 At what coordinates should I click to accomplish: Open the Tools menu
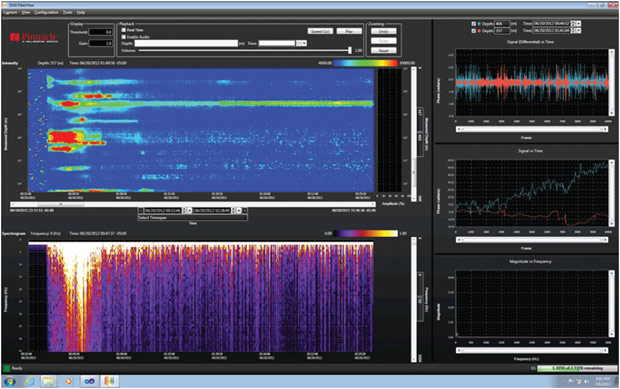[x=67, y=13]
